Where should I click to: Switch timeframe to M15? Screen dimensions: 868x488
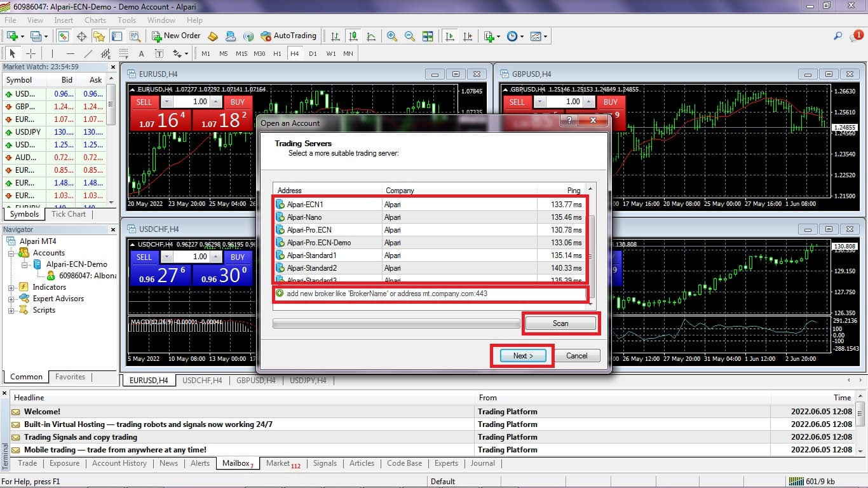click(x=241, y=53)
